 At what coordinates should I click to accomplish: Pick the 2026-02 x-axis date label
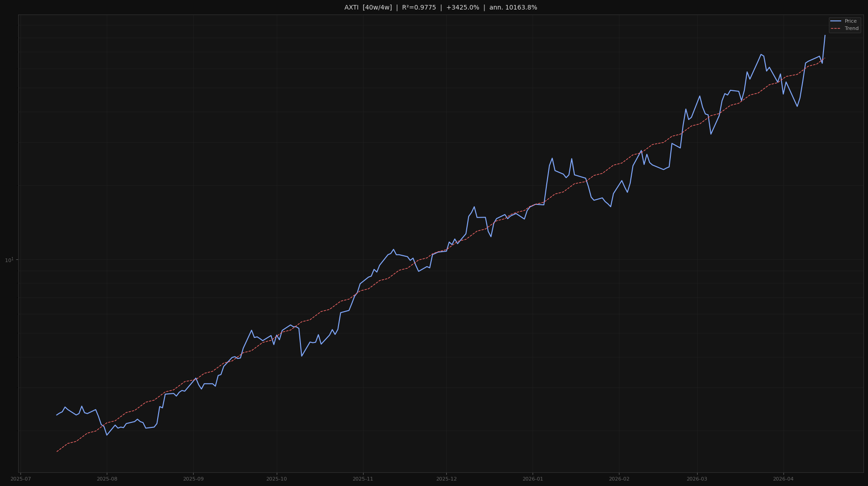click(x=619, y=479)
